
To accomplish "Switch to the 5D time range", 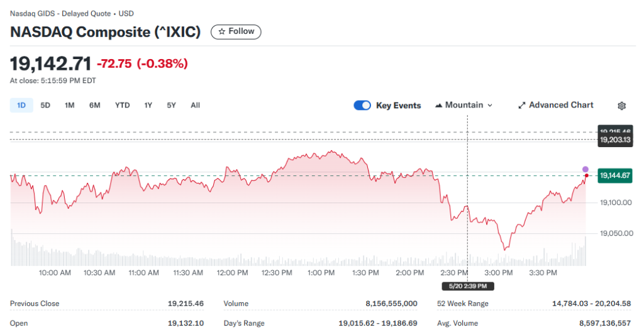I will tap(45, 106).
